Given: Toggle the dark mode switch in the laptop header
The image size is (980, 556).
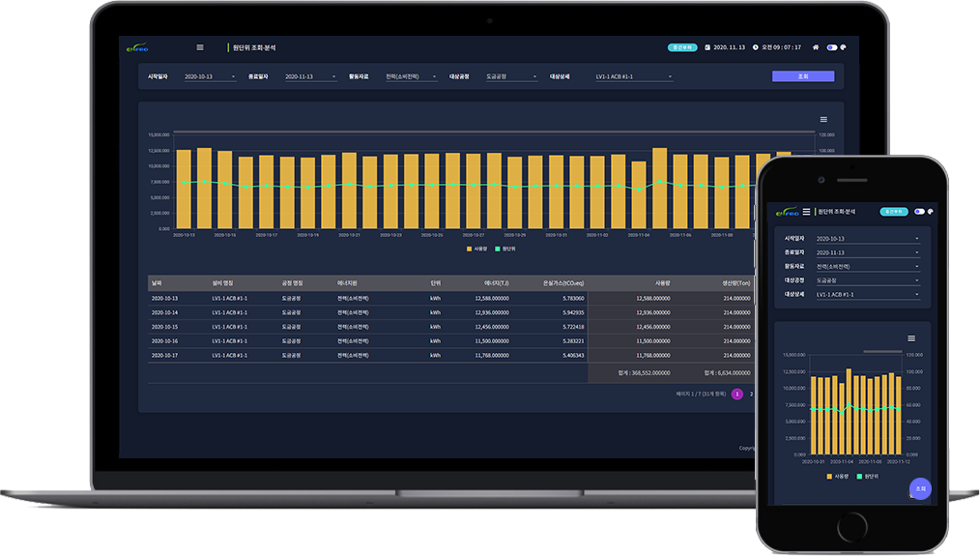Looking at the screenshot, I should tap(832, 47).
